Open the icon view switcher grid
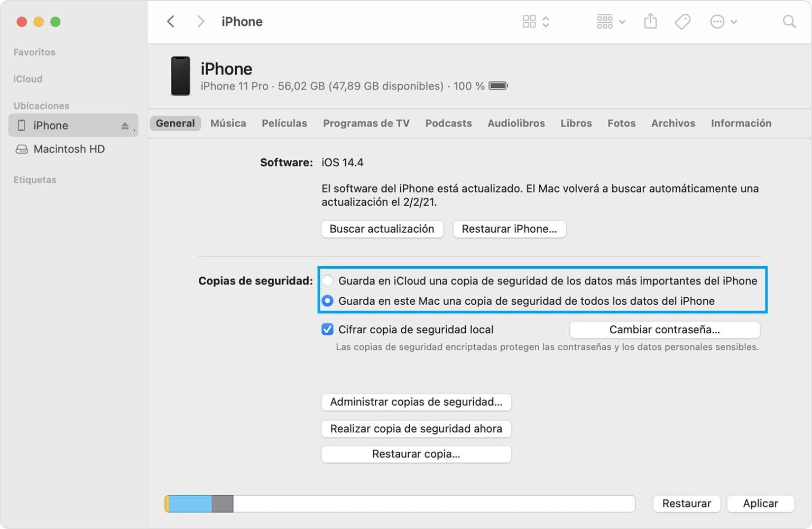 (536, 22)
